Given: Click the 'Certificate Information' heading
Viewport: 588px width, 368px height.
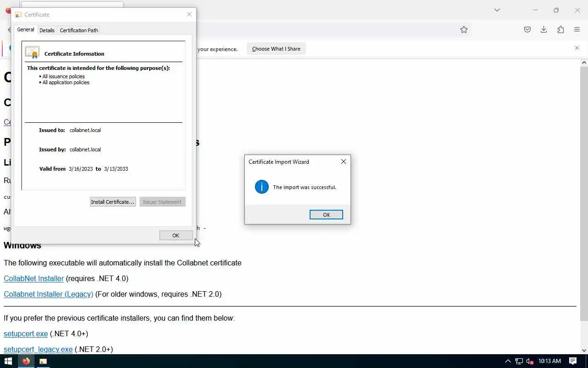Looking at the screenshot, I should coord(74,54).
